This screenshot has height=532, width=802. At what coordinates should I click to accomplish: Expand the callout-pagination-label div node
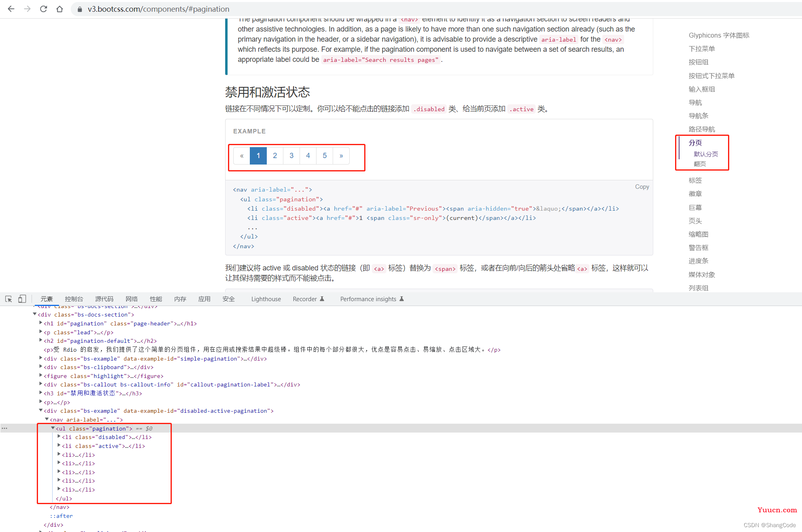[x=41, y=384]
